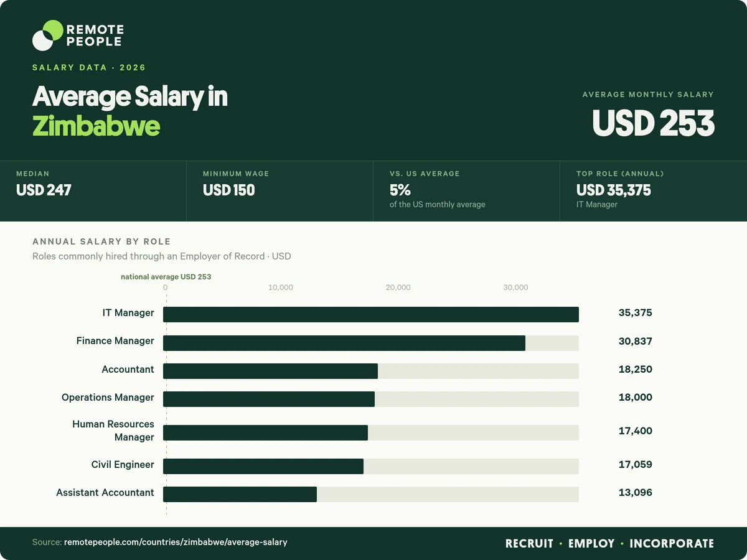The image size is (747, 560).
Task: Click the '5%' value
Action: 400,190
